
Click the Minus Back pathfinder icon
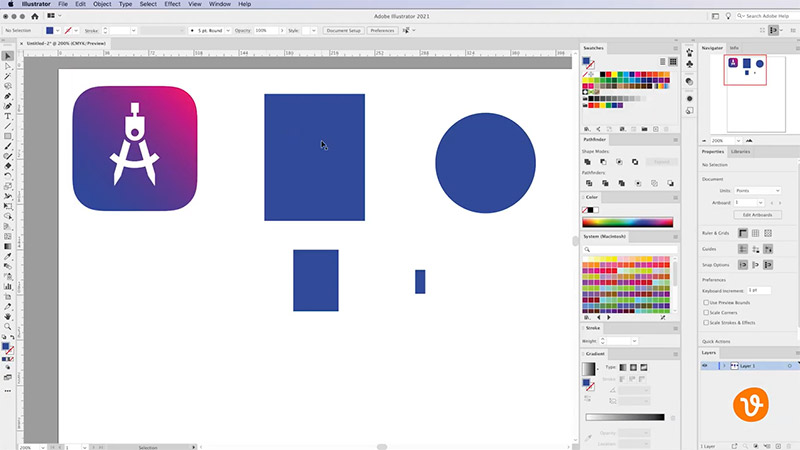coord(670,183)
